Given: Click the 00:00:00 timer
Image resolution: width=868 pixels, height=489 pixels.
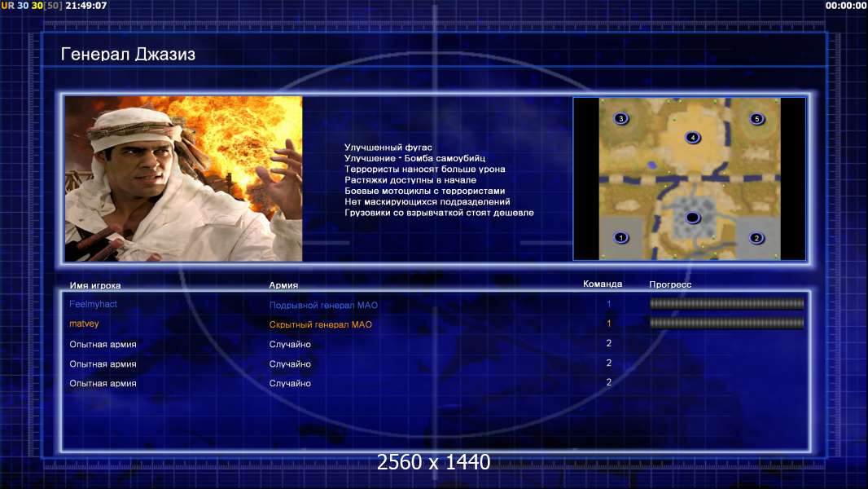Looking at the screenshot, I should pos(845,6).
